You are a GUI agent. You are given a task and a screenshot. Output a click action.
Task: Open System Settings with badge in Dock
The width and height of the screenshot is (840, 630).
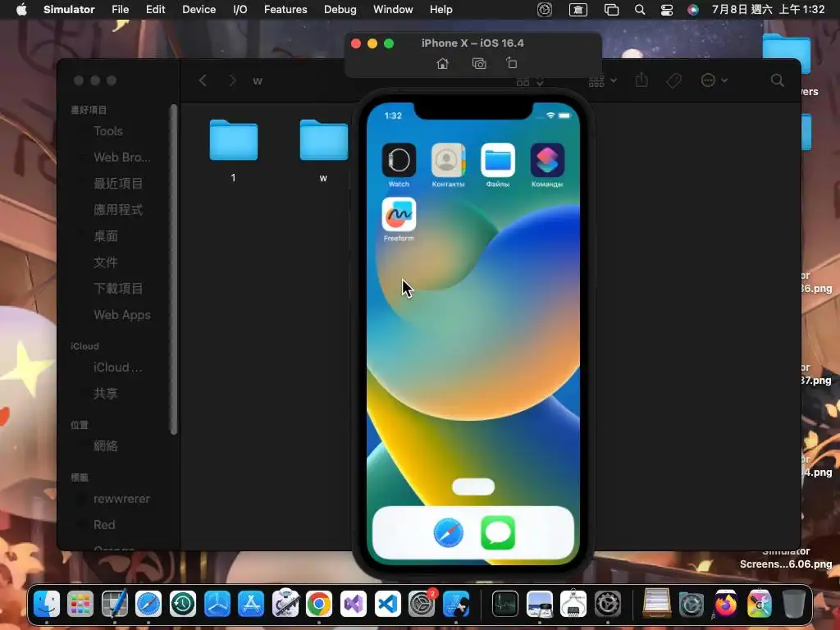tap(422, 603)
